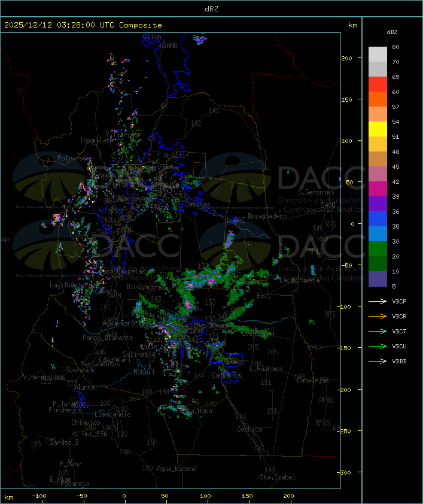This screenshot has width=423, height=504.
Task: Pick the purple swatch between 39 and 36
Action: click(378, 204)
